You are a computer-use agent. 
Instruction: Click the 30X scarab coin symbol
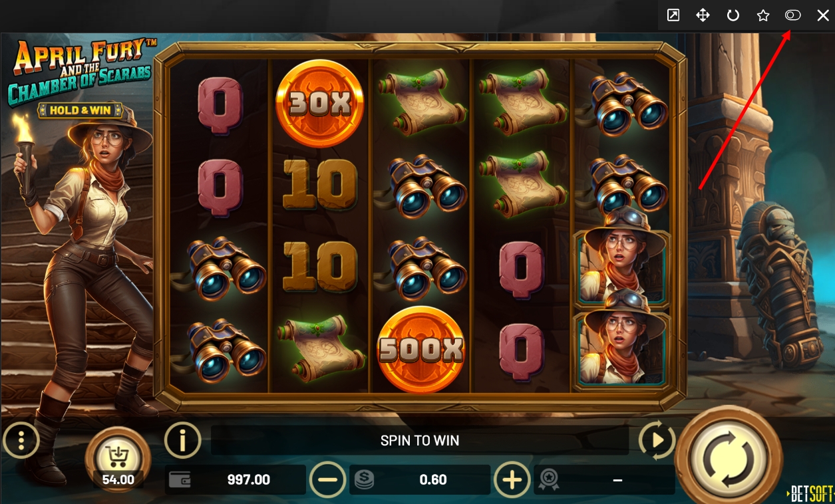[x=320, y=103]
